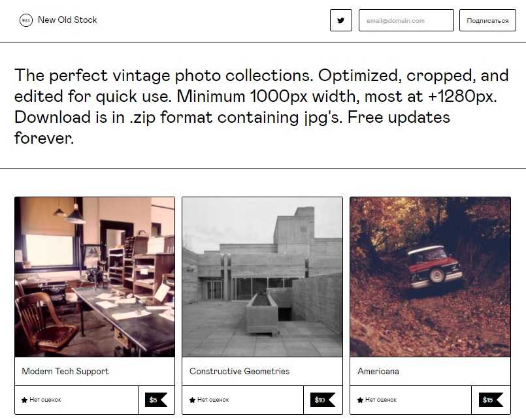Open the Modern Tech Support title link

point(65,371)
